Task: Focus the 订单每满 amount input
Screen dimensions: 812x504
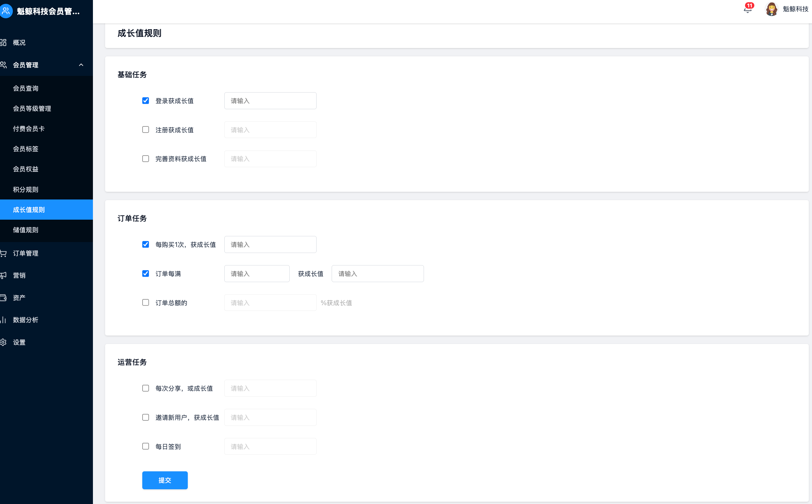Action: coord(257,274)
